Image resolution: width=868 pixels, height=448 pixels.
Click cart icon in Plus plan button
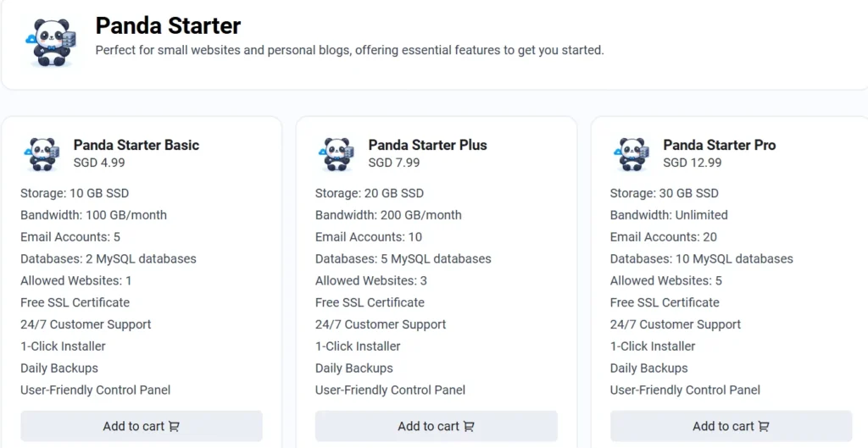pyautogui.click(x=469, y=427)
